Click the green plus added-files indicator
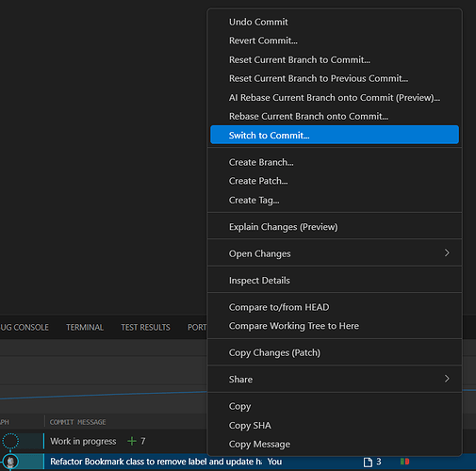Image resolution: width=476 pixels, height=471 pixels. (132, 441)
